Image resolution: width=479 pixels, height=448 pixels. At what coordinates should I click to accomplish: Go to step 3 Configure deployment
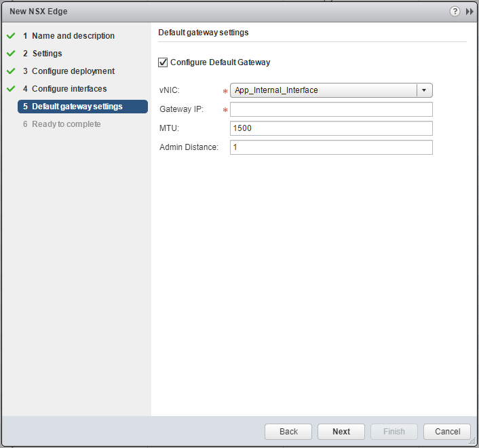click(73, 71)
